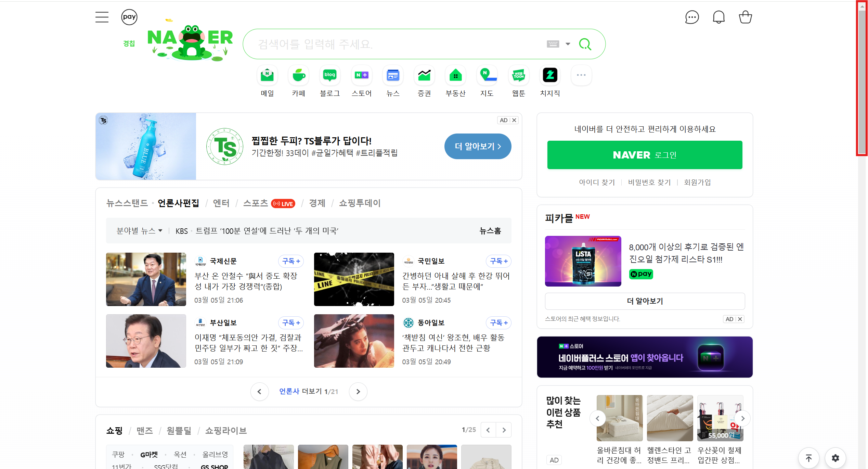Screen dimensions: 868x469
Task: Open the settings gear icon
Action: (x=835, y=458)
